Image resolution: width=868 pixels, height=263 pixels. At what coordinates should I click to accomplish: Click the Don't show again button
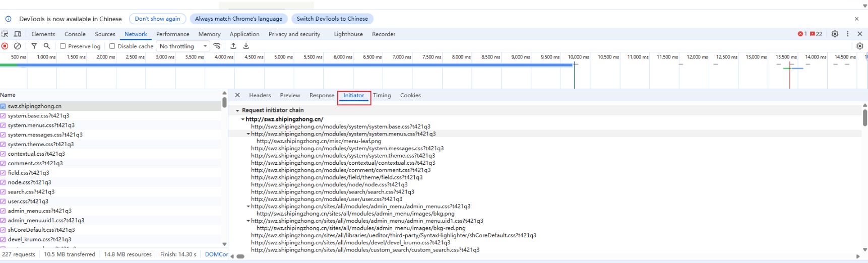[157, 19]
